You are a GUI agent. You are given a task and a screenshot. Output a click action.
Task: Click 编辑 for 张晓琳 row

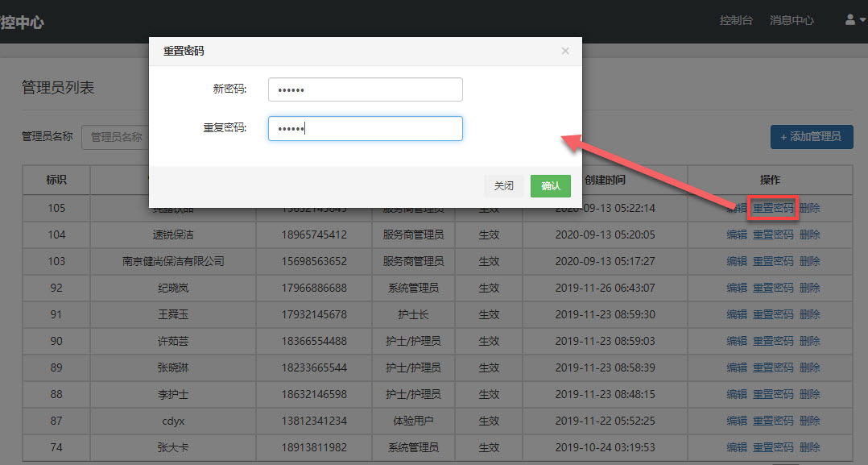737,367
